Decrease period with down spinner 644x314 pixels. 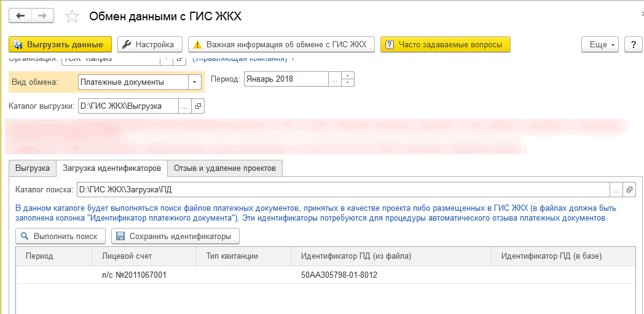[348, 83]
